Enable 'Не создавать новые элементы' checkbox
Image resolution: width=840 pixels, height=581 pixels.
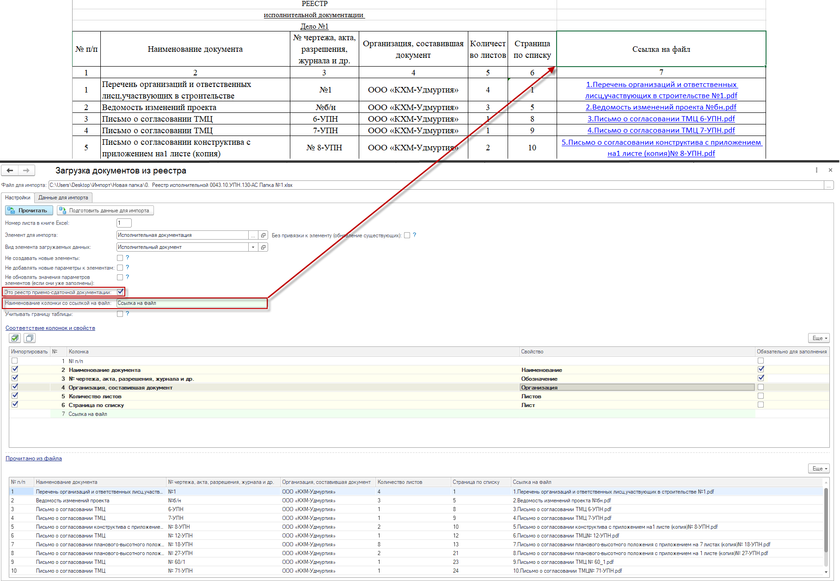click(120, 258)
